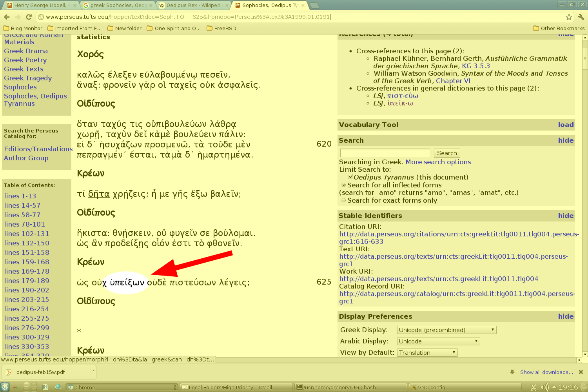Open the Imported From F... bookmark folder
Image resolution: width=588 pixels, height=392 pixels.
coord(74,28)
